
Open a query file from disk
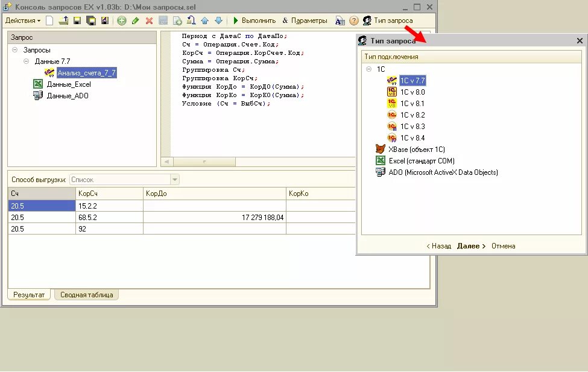(x=63, y=20)
